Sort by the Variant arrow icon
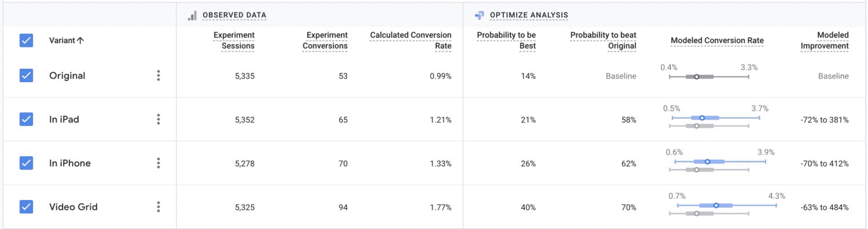Image resolution: width=868 pixels, height=229 pixels. click(80, 40)
